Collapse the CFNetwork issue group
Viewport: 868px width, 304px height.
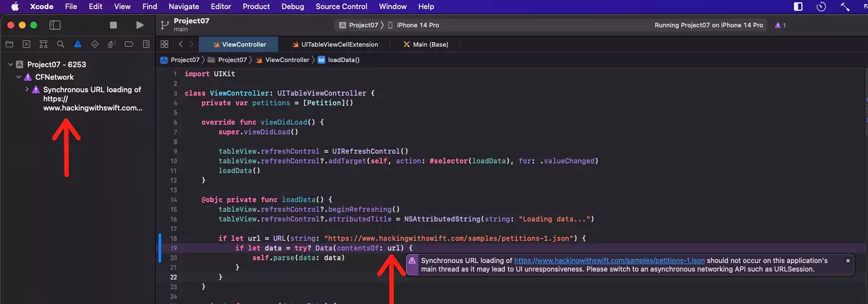18,77
